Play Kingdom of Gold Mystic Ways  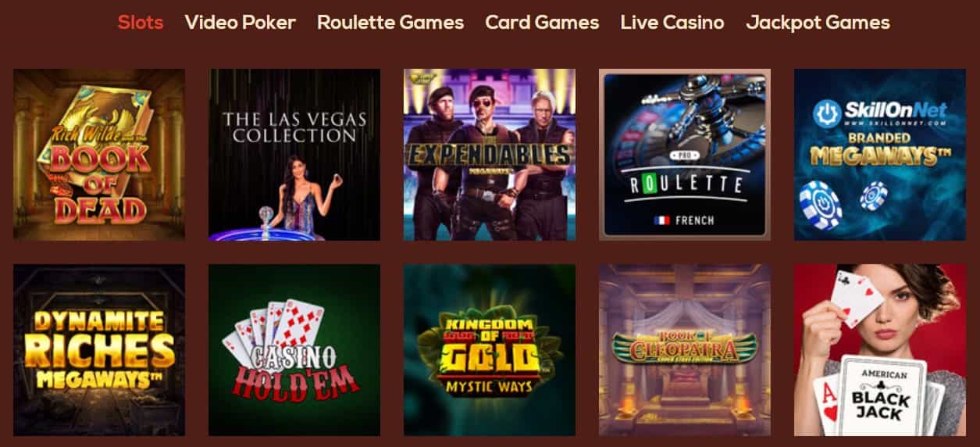pos(490,350)
